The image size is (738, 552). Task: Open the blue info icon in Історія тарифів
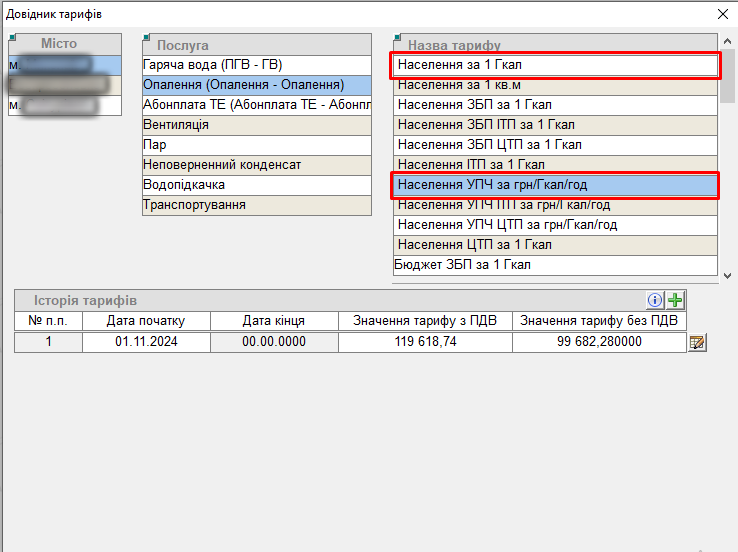tap(656, 300)
